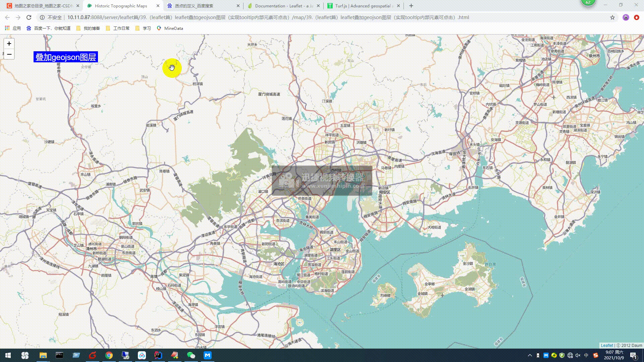Click the Leaflet attribution link
Viewport: 644px width, 362px height.
(606, 346)
